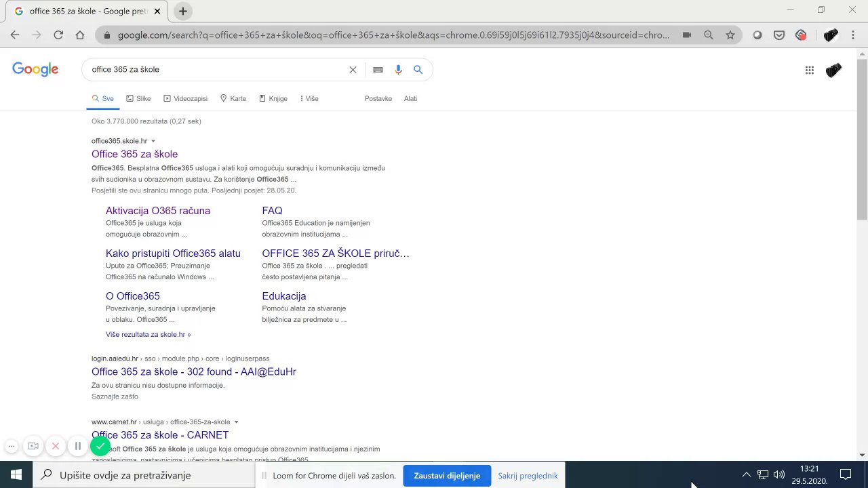Image resolution: width=868 pixels, height=488 pixels.
Task: Pause the Loom recording
Action: pyautogui.click(x=78, y=446)
